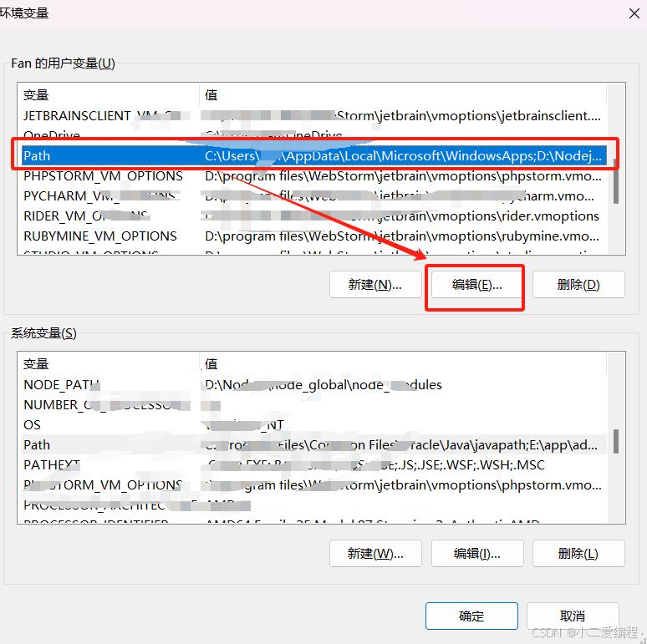Click 编辑(E)... button for user variables
Screen dimensions: 647x644
(x=477, y=284)
